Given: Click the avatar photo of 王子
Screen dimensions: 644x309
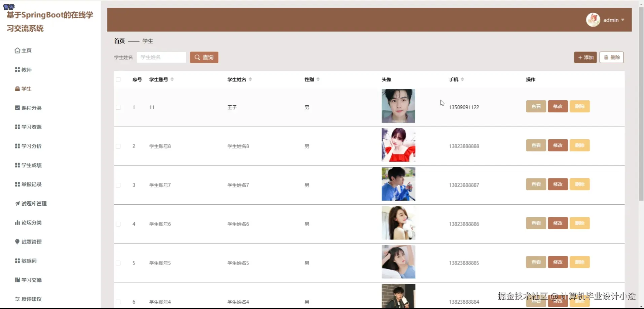Looking at the screenshot, I should (x=398, y=106).
